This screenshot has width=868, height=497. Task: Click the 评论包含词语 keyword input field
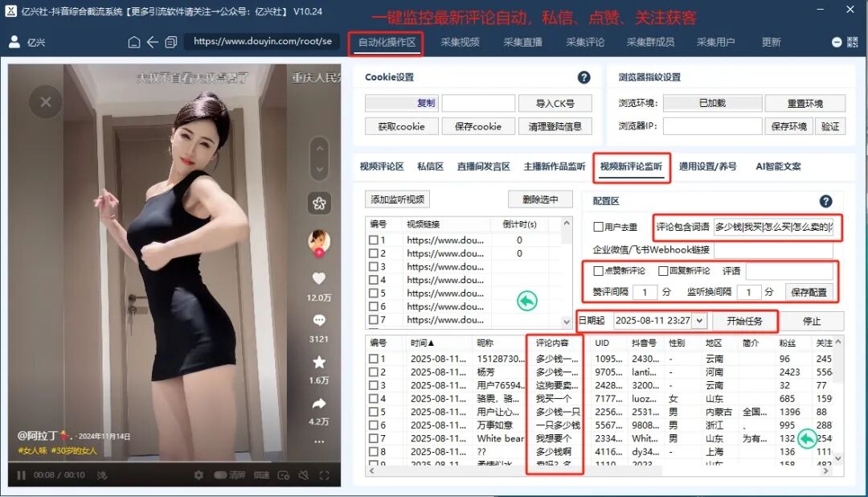(773, 227)
